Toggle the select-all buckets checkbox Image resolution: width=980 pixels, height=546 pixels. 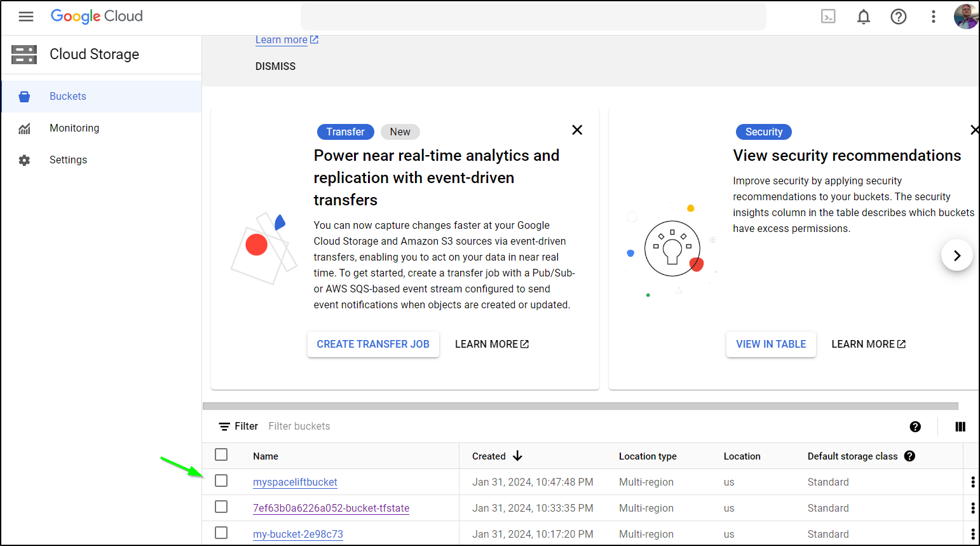click(221, 454)
